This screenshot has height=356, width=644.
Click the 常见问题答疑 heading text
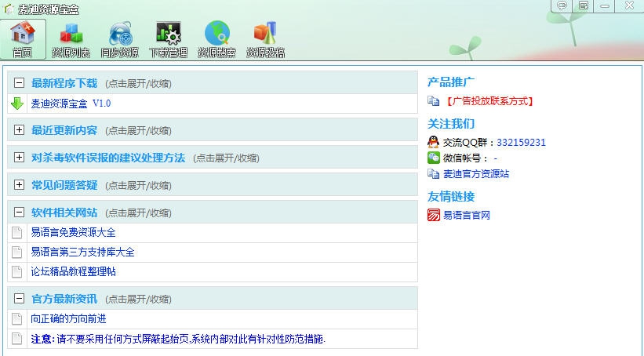tap(64, 185)
